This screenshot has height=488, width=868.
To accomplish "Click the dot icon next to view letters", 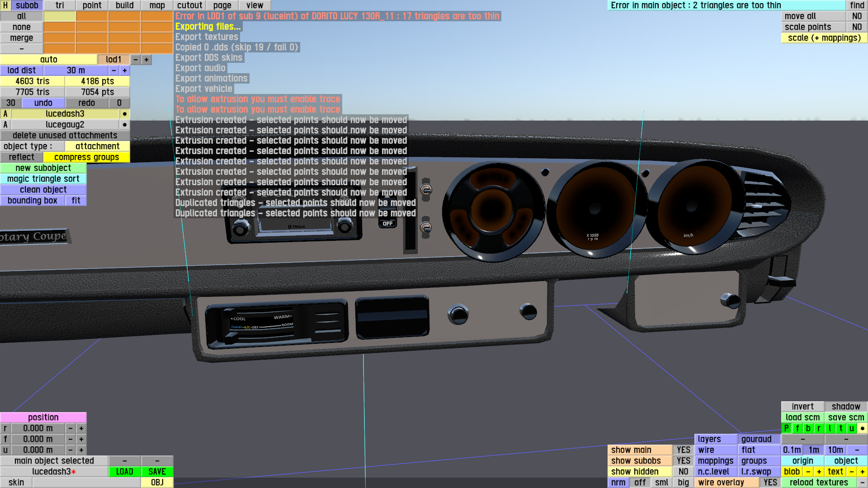I will point(863,428).
